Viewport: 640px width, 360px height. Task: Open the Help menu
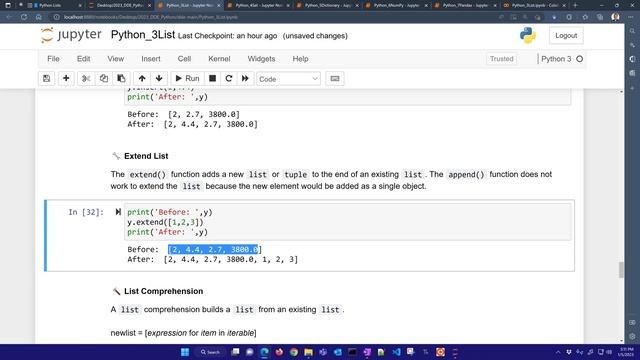(300, 59)
